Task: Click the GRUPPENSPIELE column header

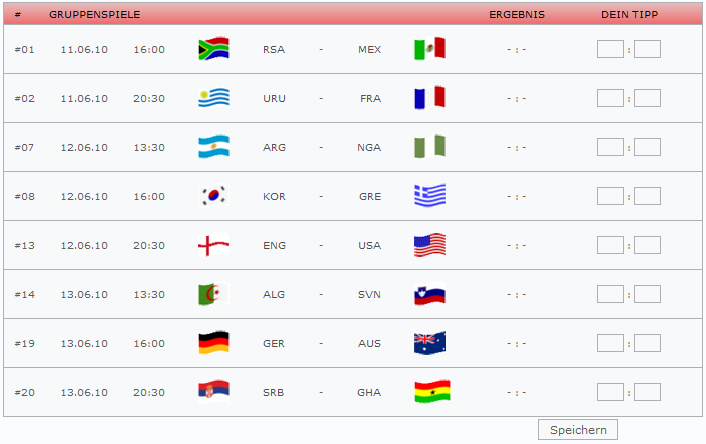Action: tap(95, 14)
